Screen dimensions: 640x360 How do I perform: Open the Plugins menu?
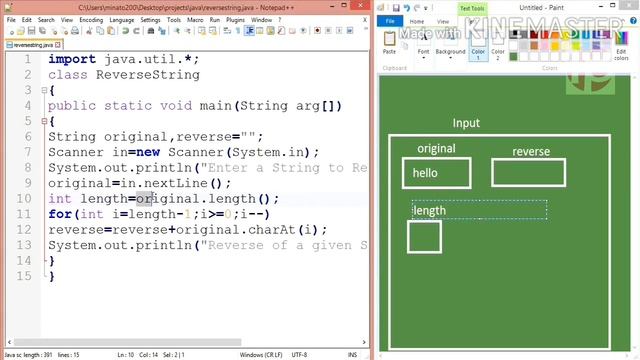[x=235, y=20]
